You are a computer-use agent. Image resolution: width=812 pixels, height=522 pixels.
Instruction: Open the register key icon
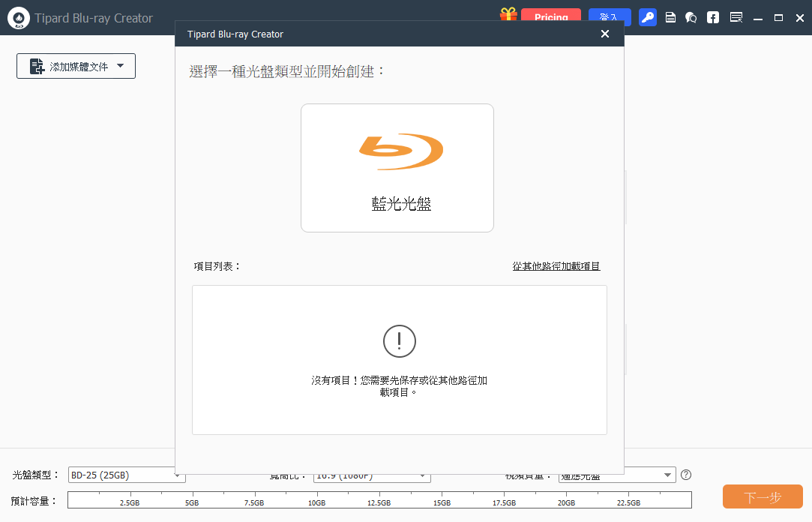[x=648, y=17]
